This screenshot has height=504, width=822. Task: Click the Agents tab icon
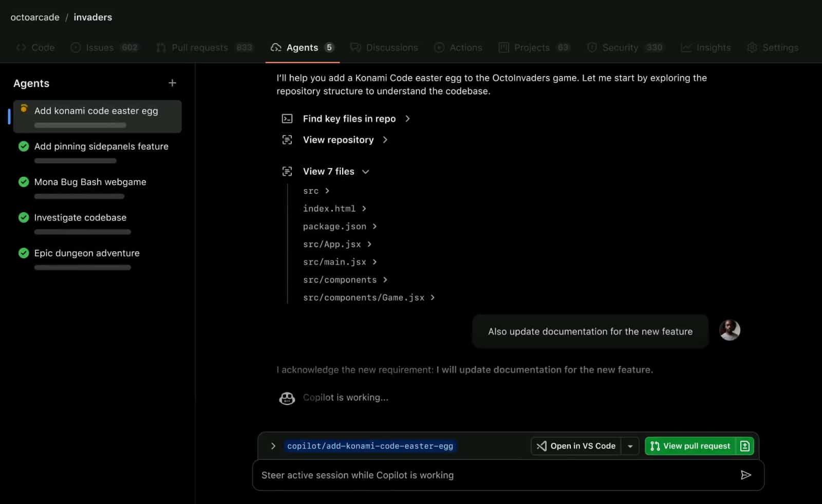pos(276,48)
